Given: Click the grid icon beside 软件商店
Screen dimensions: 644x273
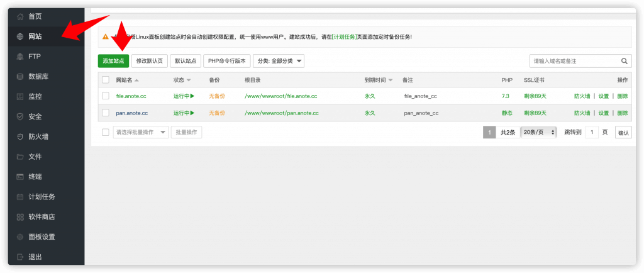Looking at the screenshot, I should 19,217.
